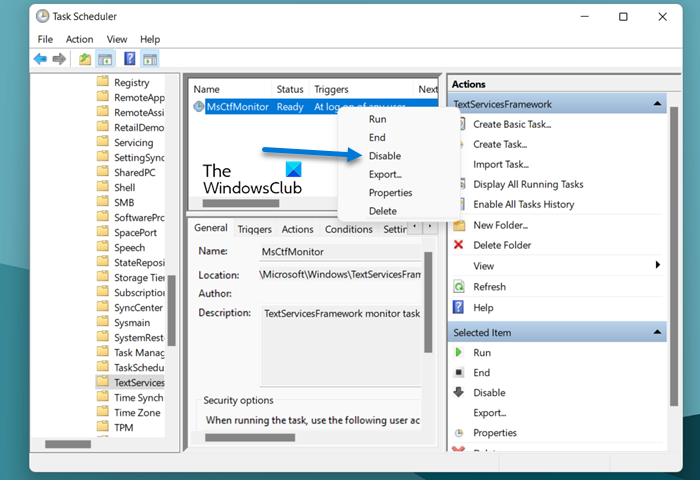Click Enable All Tasks History
Viewport: 700px width, 480px height.
click(524, 204)
